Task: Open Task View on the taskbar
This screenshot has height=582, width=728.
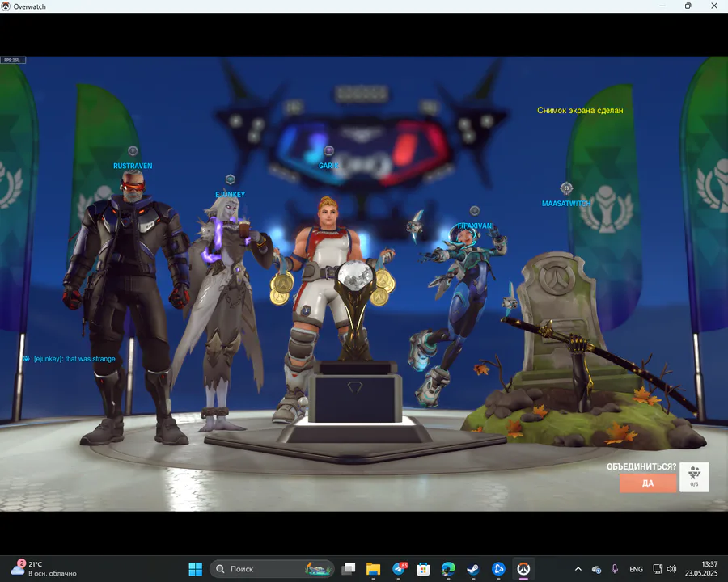Action: pos(348,568)
